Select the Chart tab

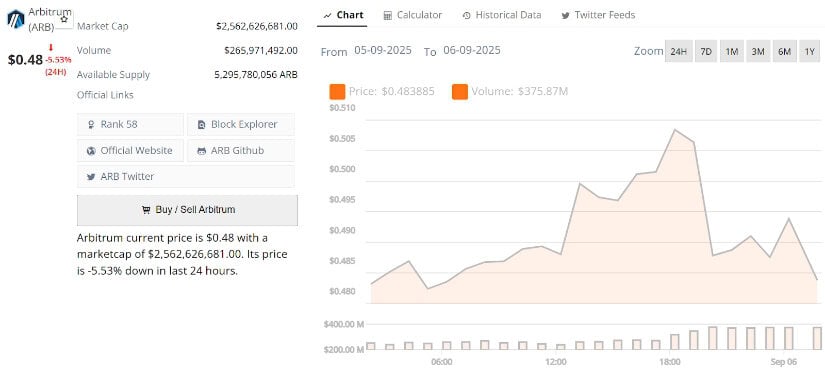[x=343, y=15]
